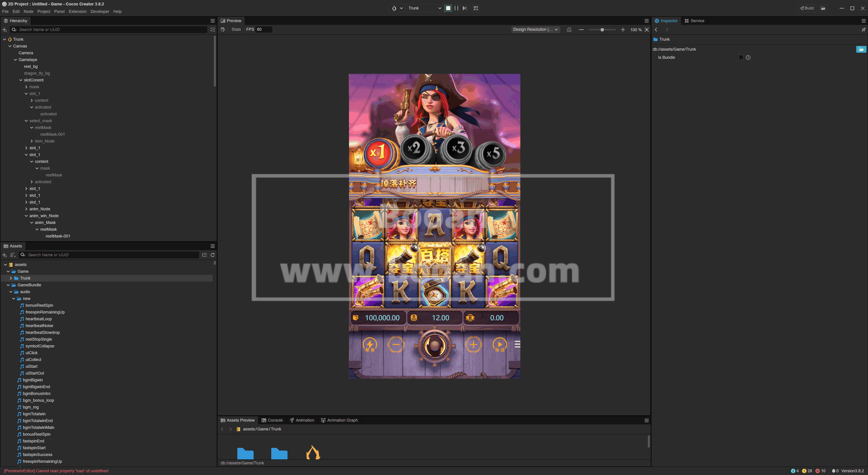
Task: Switch to the Console tab
Action: [x=272, y=420]
